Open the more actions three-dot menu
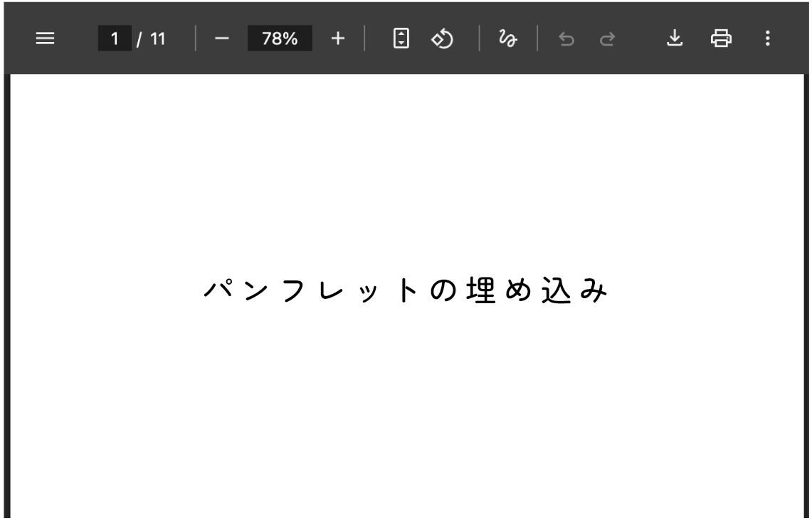Screen dimensions: 812x526 pos(767,38)
